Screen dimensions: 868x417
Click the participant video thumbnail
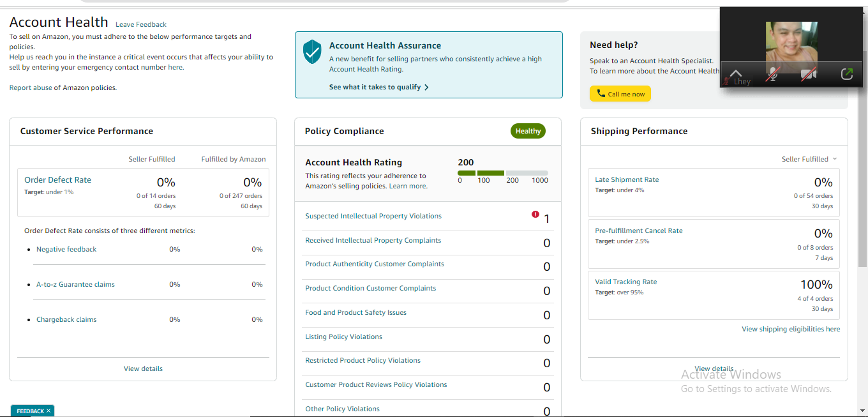791,47
